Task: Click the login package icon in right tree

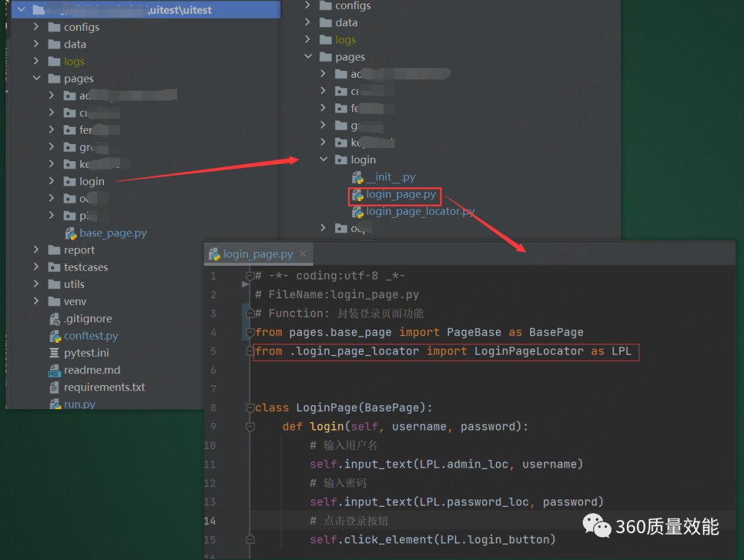Action: [x=341, y=159]
